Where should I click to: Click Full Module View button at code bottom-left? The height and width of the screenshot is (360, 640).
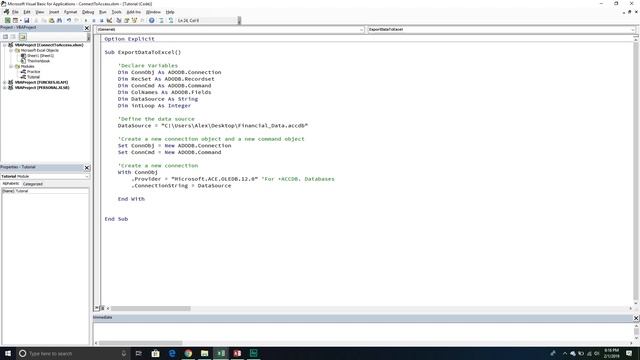pos(102,308)
